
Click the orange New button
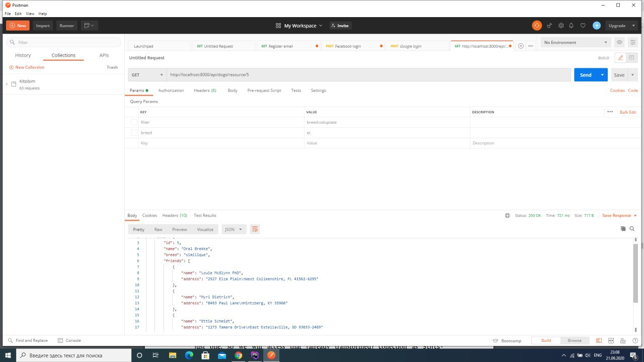click(x=18, y=26)
